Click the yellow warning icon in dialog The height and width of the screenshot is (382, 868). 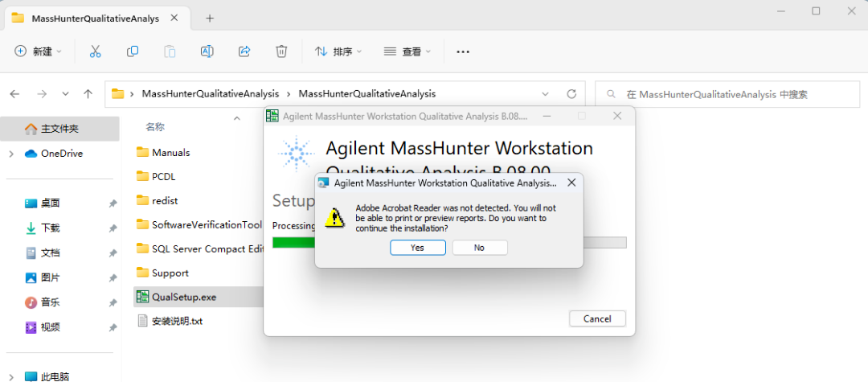point(334,218)
